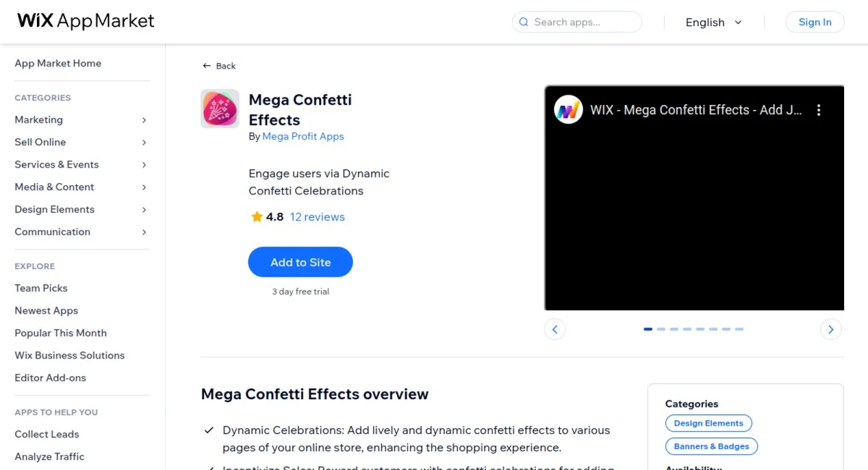Expand the Services & Events chevron

(144, 165)
